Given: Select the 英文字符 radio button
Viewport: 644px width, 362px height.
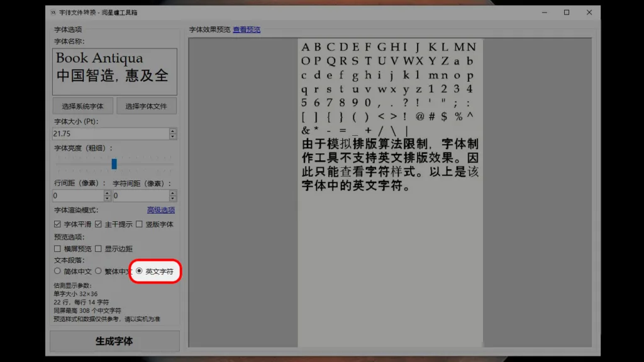Looking at the screenshot, I should [139, 271].
